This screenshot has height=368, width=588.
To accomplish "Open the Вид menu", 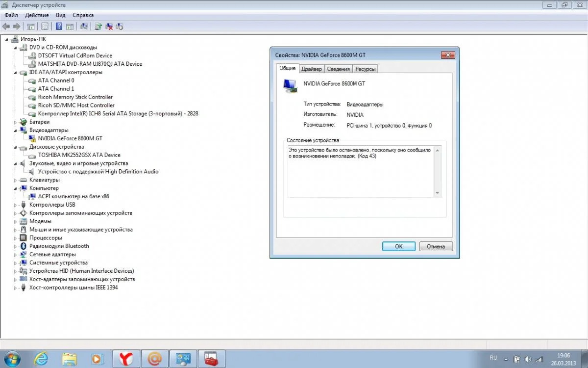I will 60,15.
